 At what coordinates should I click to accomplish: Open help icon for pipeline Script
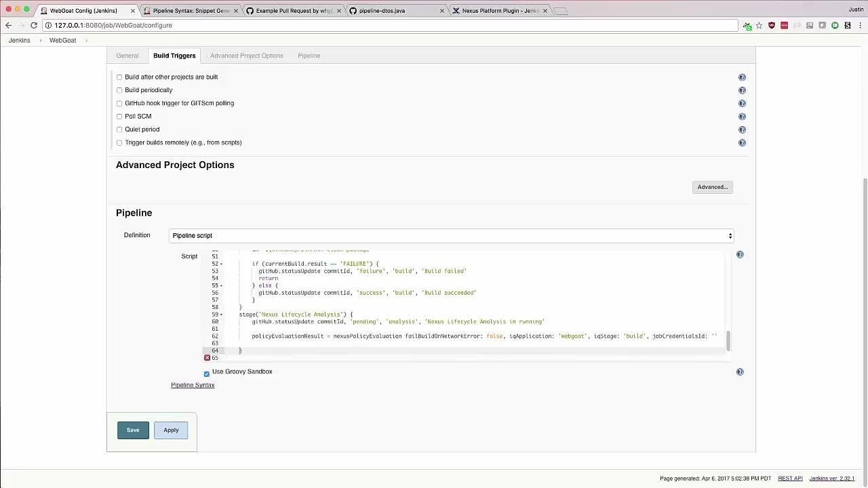click(740, 255)
